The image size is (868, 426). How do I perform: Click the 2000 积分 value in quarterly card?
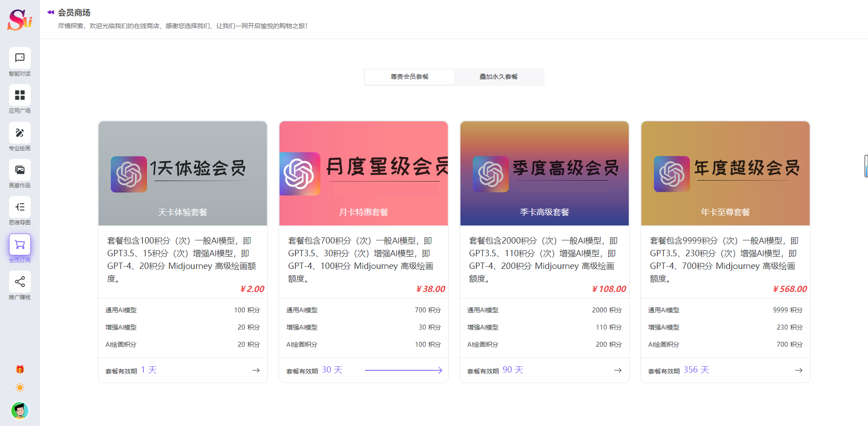[x=607, y=310]
